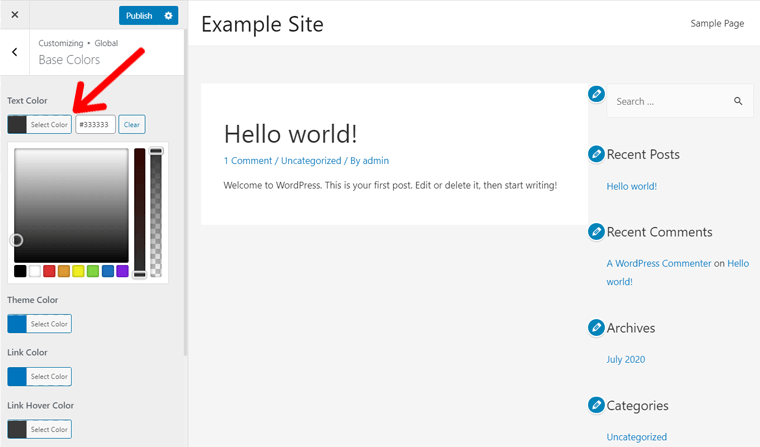Open the Theme Color picker
Viewport: 760px width, 447px height.
(x=39, y=324)
